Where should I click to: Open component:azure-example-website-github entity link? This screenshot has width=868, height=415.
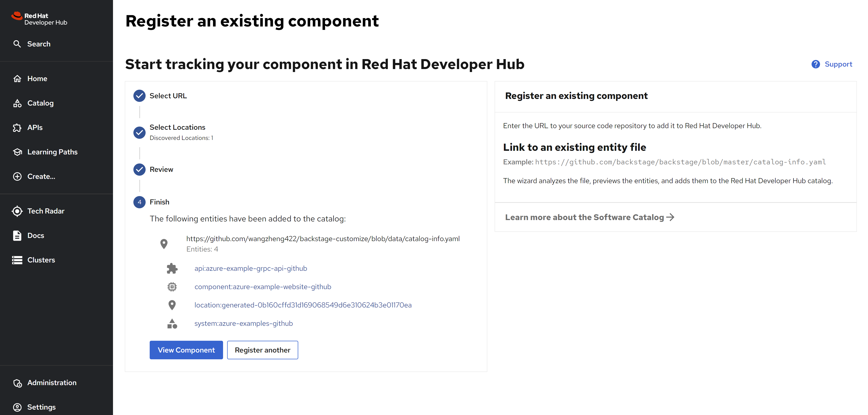262,287
